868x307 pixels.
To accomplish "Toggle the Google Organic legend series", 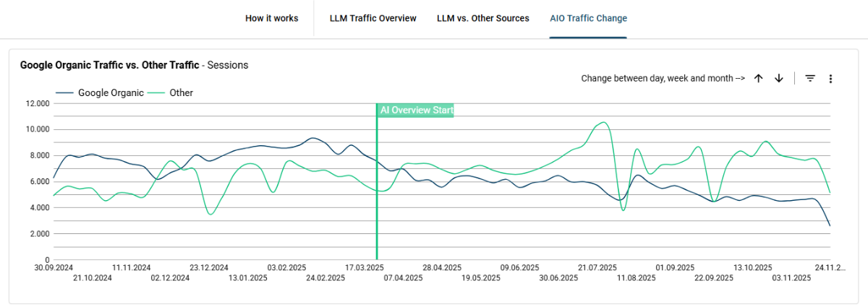I will click(111, 92).
